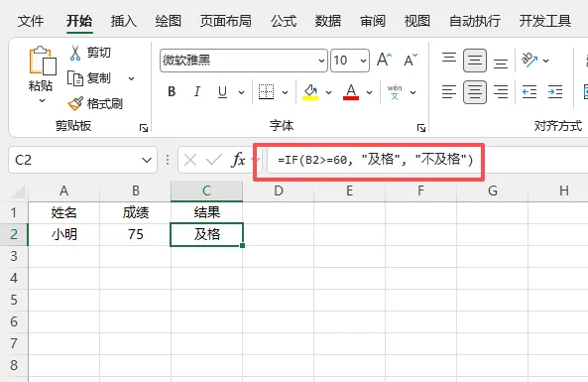Switch to the 数据 (Data) tab
The height and width of the screenshot is (382, 588).
tap(328, 21)
